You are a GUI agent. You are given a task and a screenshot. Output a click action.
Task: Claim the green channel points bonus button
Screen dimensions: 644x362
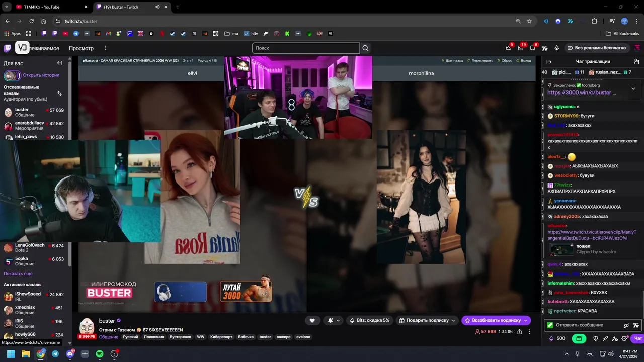click(579, 338)
